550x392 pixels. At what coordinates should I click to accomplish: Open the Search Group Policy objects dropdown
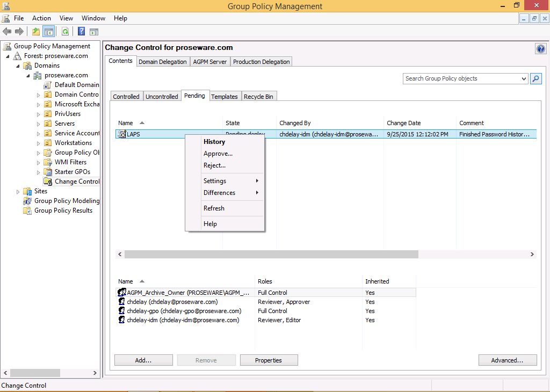[524, 79]
